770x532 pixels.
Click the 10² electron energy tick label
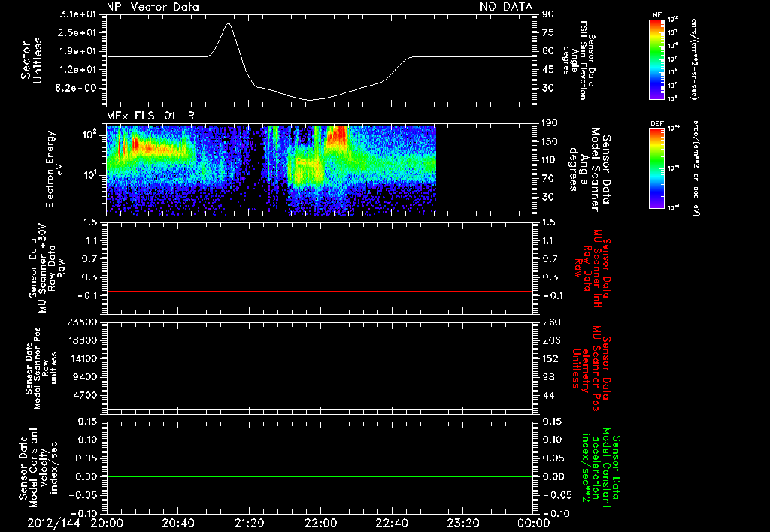coord(89,135)
